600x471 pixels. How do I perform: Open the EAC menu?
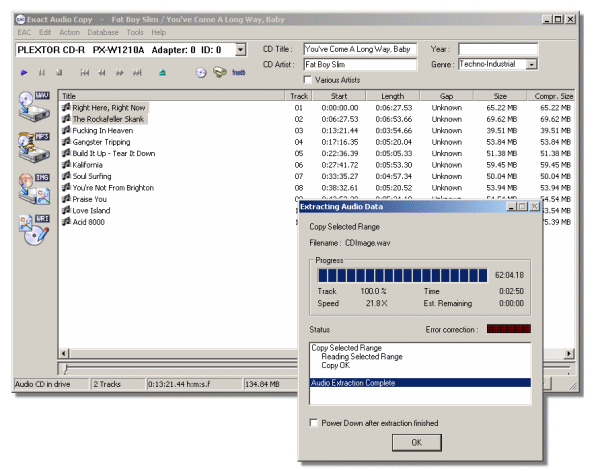point(24,33)
